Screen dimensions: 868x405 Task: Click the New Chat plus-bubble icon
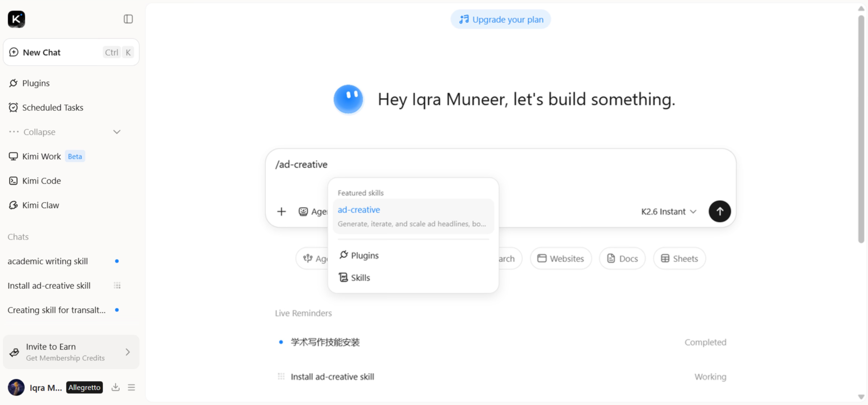(13, 52)
